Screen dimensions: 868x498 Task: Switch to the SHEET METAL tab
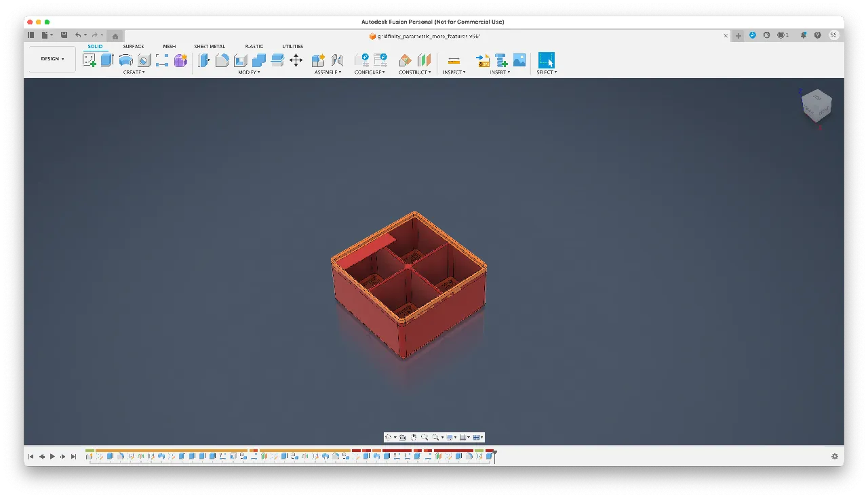[x=210, y=46]
